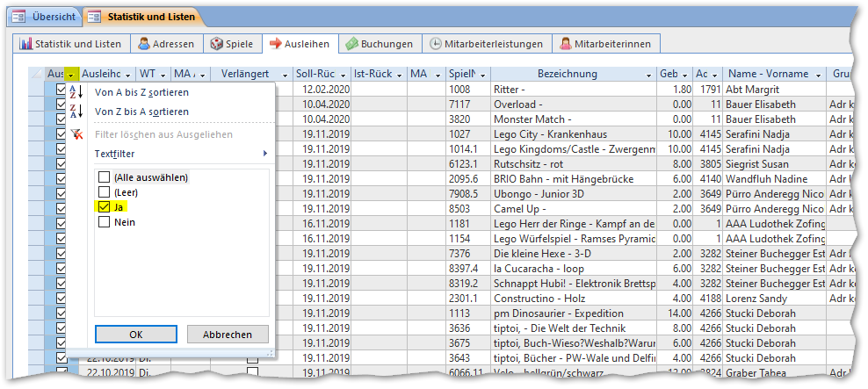
Task: Open the Ist-Rück column dropdown arrow
Action: point(401,74)
